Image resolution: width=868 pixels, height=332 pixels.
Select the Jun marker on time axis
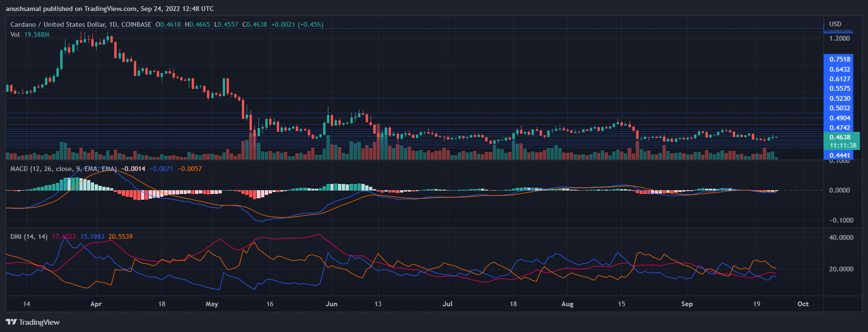click(x=331, y=304)
